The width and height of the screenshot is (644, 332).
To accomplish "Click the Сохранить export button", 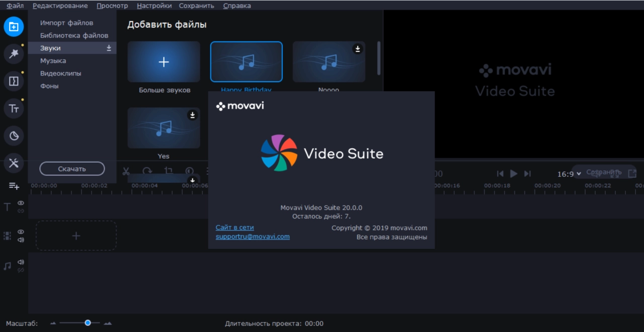I will pos(604,172).
